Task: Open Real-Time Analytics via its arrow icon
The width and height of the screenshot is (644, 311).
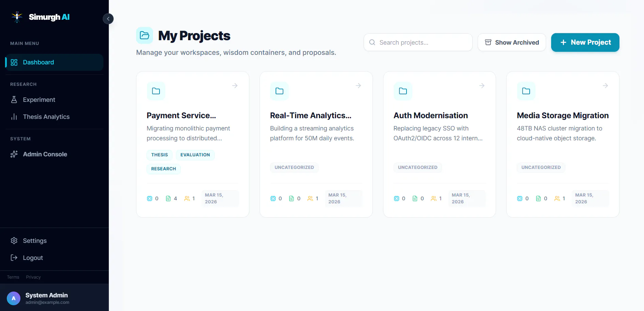Action: pos(358,85)
